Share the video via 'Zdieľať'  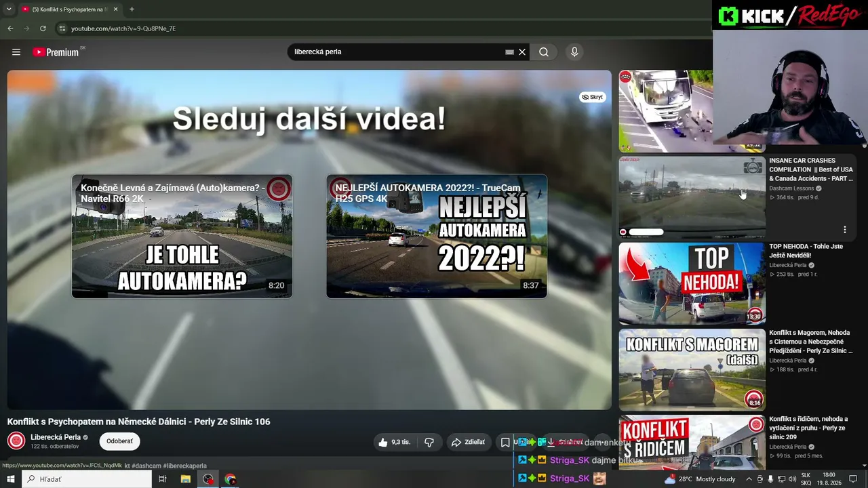(x=468, y=442)
